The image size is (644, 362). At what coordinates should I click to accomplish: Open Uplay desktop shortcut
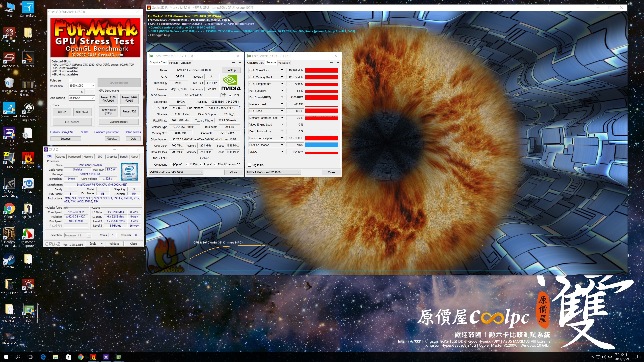(x=28, y=185)
